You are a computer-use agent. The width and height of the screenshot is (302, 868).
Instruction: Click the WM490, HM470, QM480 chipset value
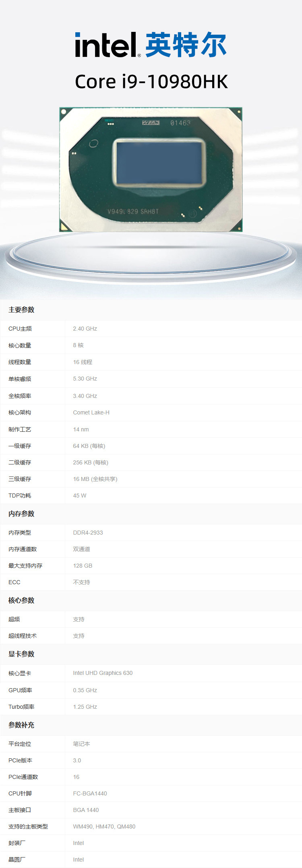104,826
